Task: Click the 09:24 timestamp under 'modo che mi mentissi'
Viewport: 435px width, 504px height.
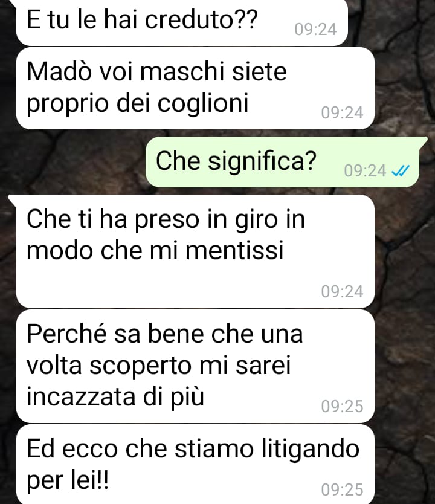Action: [342, 292]
